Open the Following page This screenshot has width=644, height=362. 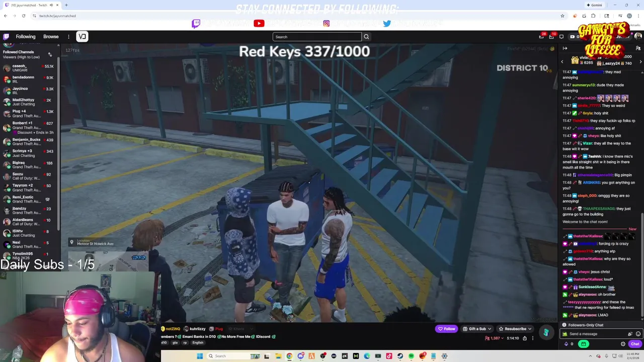26,37
